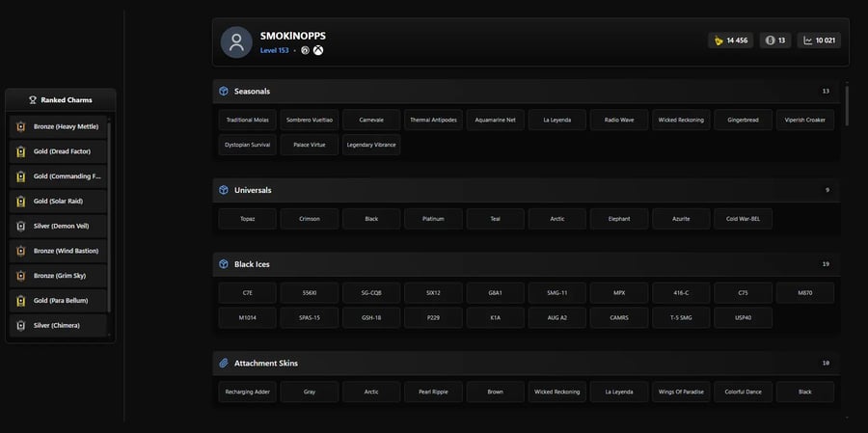Viewport: 868px width, 433px height.
Task: Click the Universals cube icon
Action: tap(224, 190)
